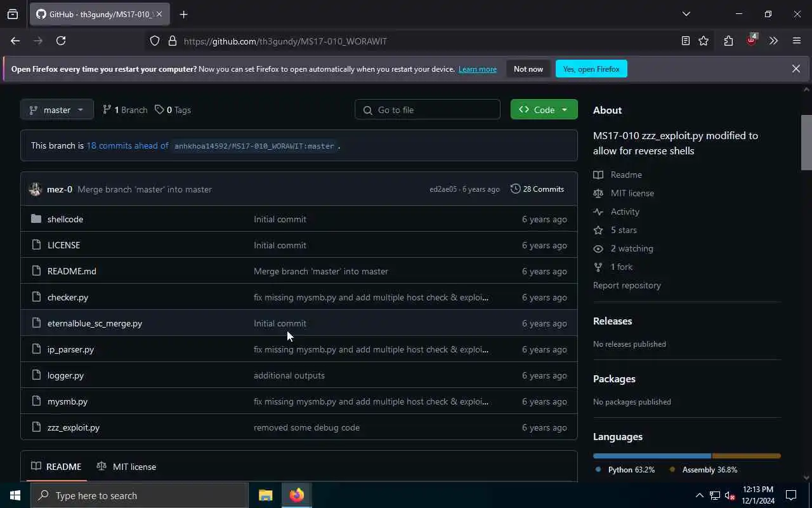812x508 pixels.
Task: Open the notification center icon
Action: point(791,495)
